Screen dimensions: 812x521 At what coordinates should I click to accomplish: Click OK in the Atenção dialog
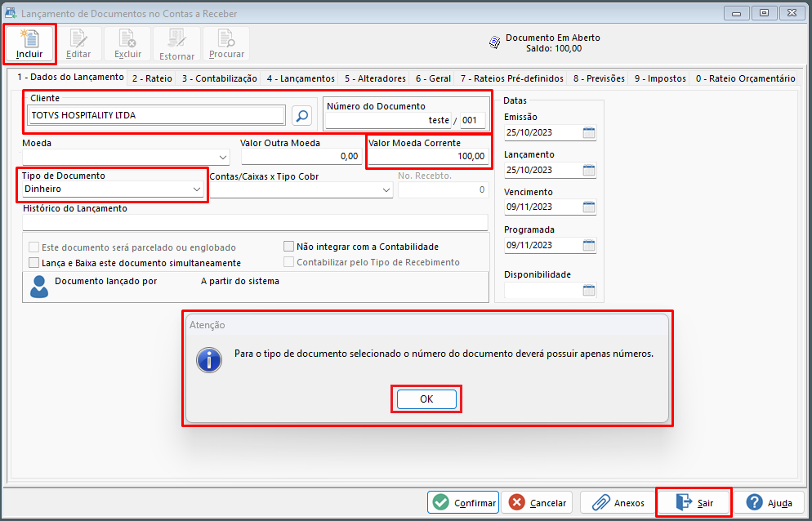click(x=426, y=399)
